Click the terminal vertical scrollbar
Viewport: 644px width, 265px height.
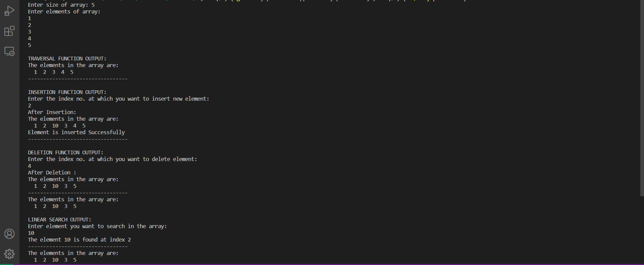642,98
